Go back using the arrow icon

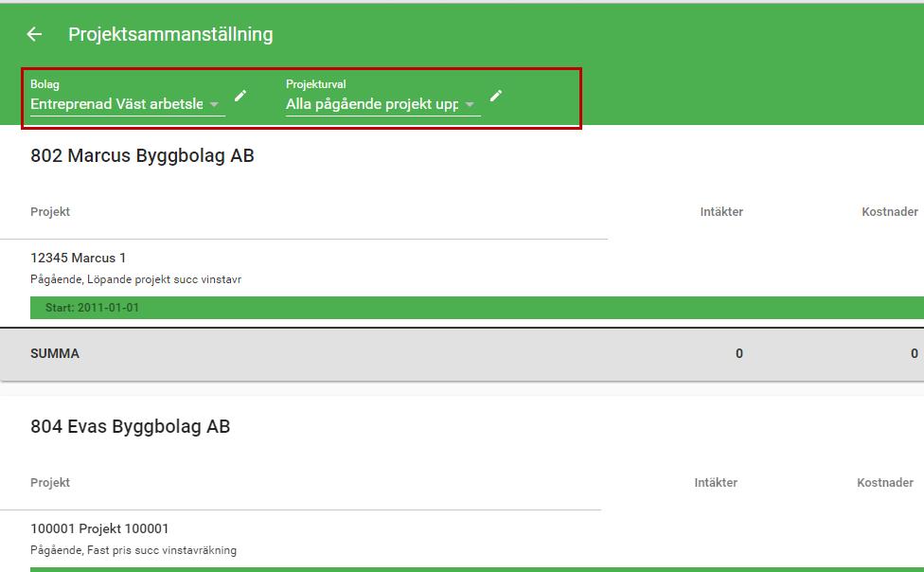tap(34, 34)
